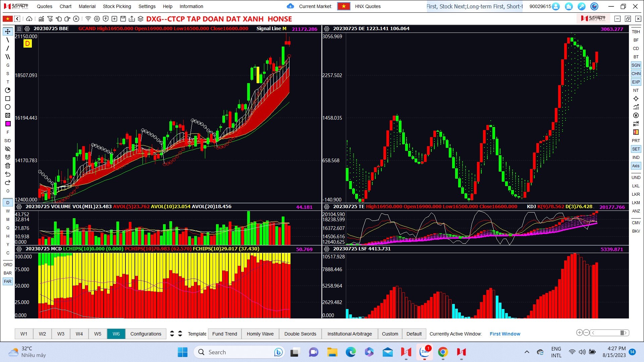The height and width of the screenshot is (362, 644).
Task: Click the export upload icon
Action: tap(132, 19)
